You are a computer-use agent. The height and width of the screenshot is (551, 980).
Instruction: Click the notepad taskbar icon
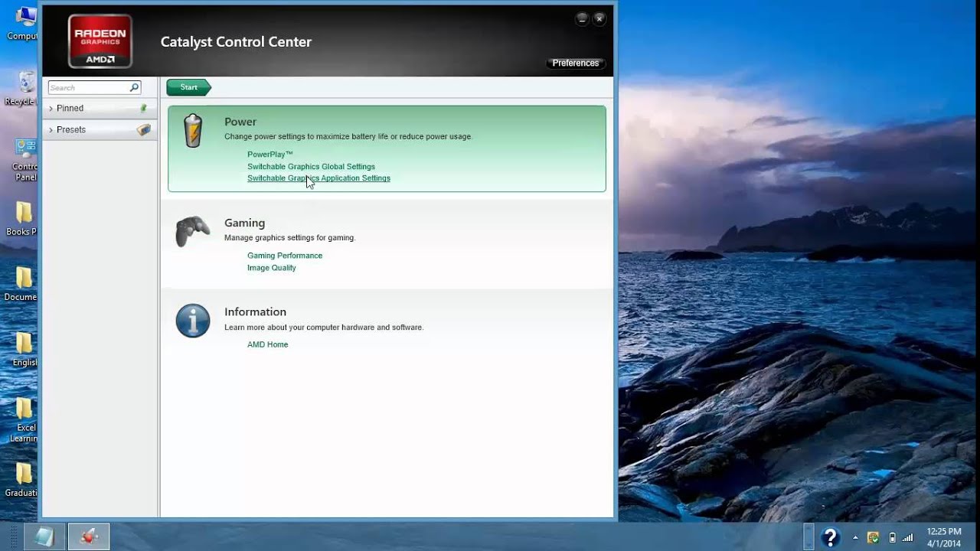pyautogui.click(x=44, y=536)
